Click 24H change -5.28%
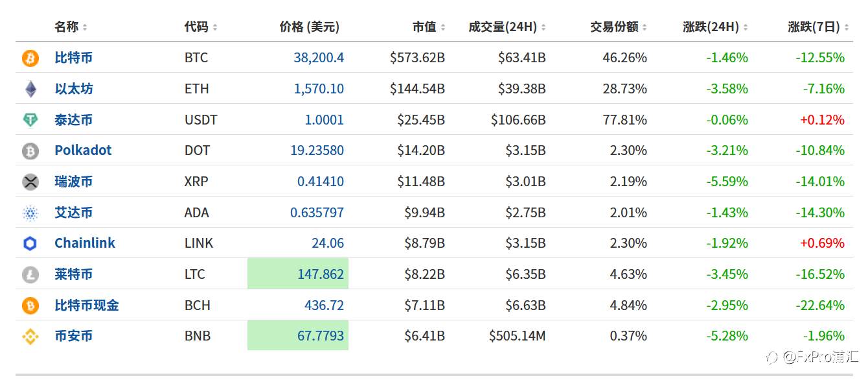This screenshot has width=868, height=382. point(727,336)
